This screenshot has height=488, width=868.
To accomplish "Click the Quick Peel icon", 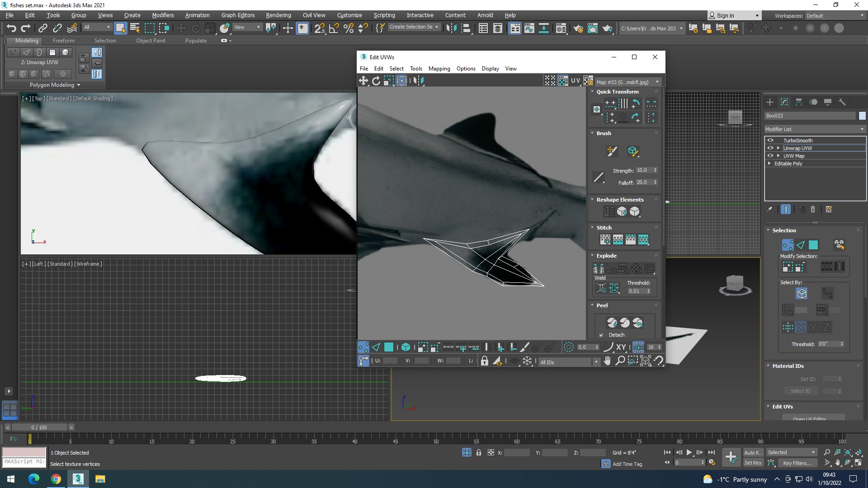I will 612,323.
